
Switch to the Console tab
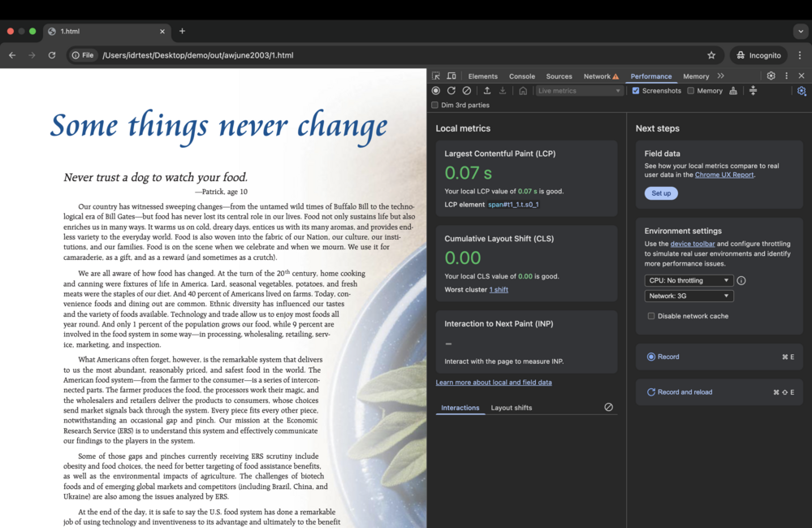tap(521, 76)
